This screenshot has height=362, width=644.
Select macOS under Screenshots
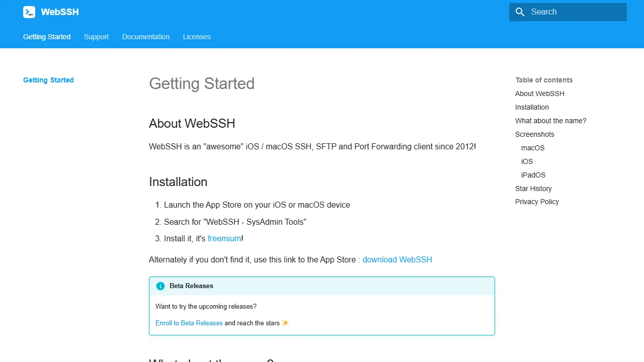[532, 148]
